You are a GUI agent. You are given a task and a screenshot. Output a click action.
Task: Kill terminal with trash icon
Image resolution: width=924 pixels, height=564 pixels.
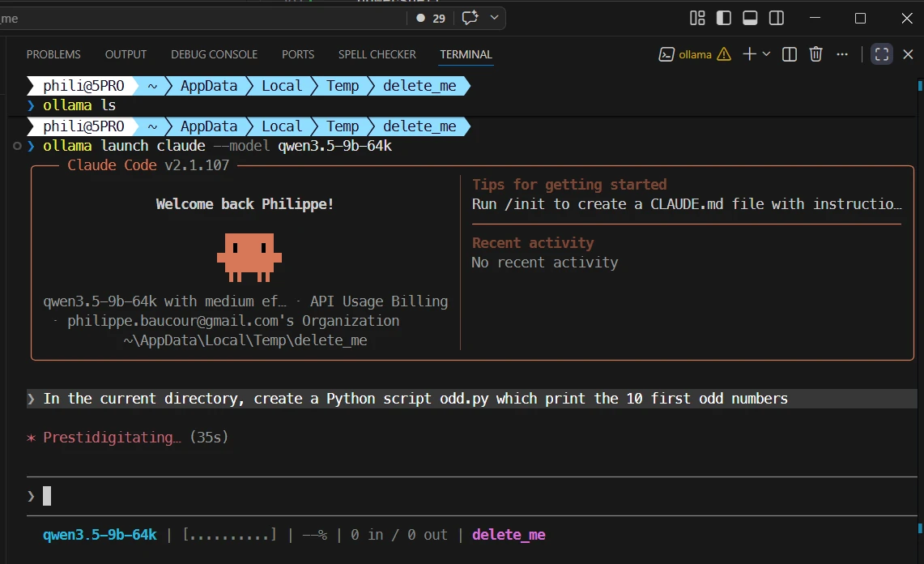pyautogui.click(x=815, y=54)
